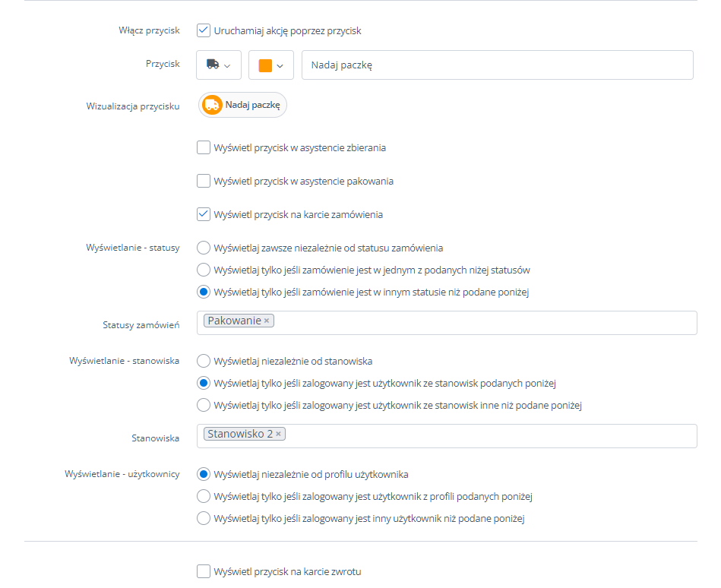Uncheck Wyświetl przycisk na karcie zamówienia
The width and height of the screenshot is (721, 588).
(204, 214)
